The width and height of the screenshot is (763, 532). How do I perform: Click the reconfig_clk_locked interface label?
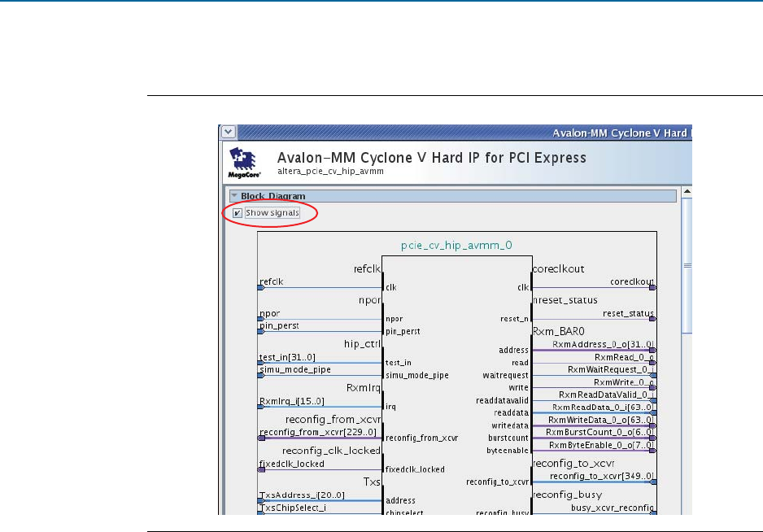click(x=331, y=451)
